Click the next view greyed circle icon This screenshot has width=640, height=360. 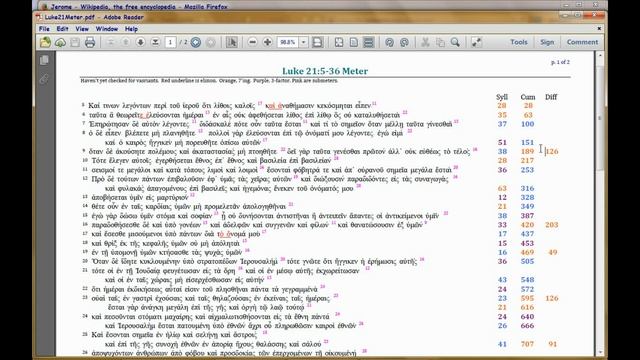pyautogui.click(x=211, y=42)
